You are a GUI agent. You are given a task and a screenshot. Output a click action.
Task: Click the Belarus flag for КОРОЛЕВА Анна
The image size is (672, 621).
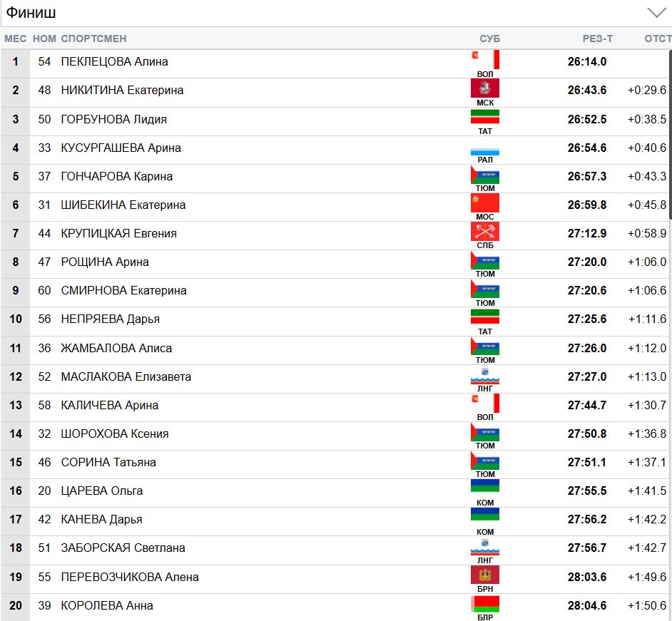pyautogui.click(x=485, y=604)
